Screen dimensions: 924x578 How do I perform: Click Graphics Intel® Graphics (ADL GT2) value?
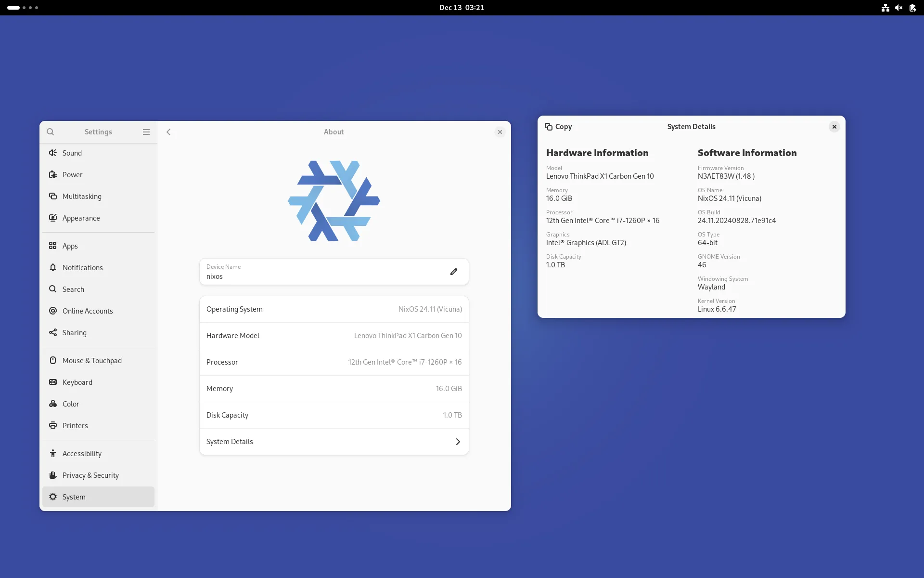point(586,243)
